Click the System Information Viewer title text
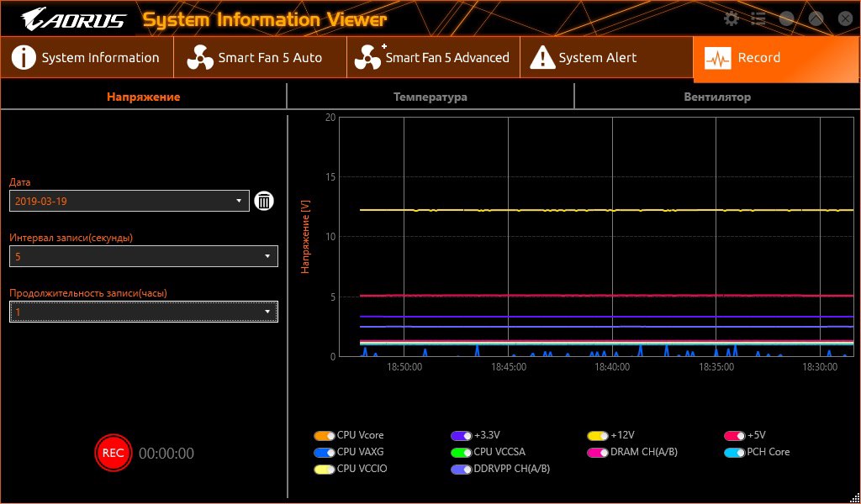Screen dimensions: 861x504 pos(265,20)
